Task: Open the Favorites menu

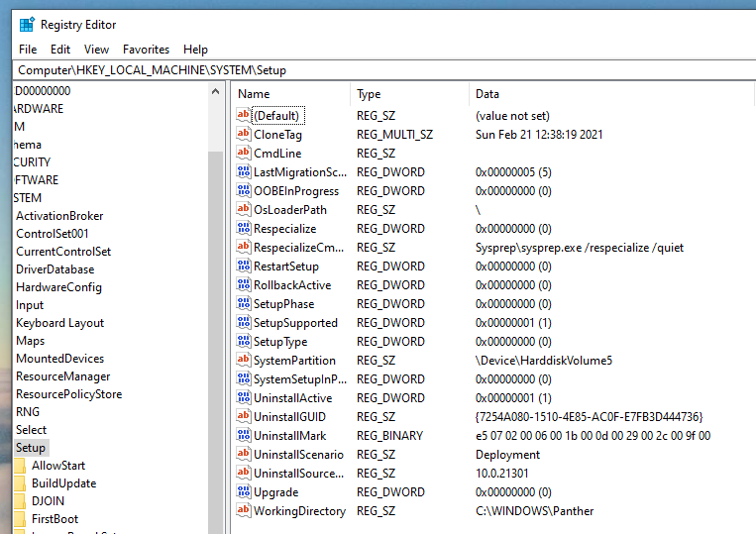Action: pos(146,50)
